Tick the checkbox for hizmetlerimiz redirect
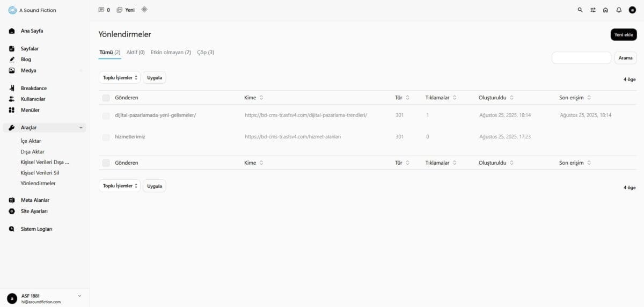The image size is (644, 307). coord(106,137)
